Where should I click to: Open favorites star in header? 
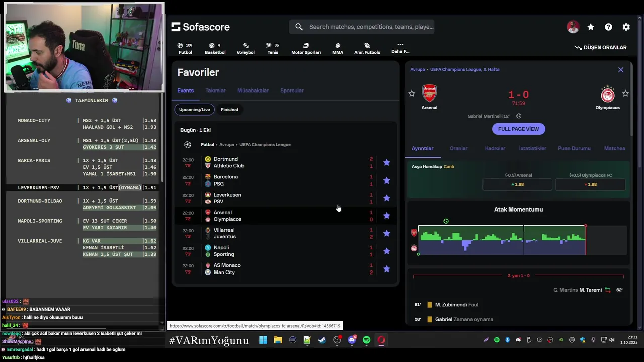tap(591, 27)
